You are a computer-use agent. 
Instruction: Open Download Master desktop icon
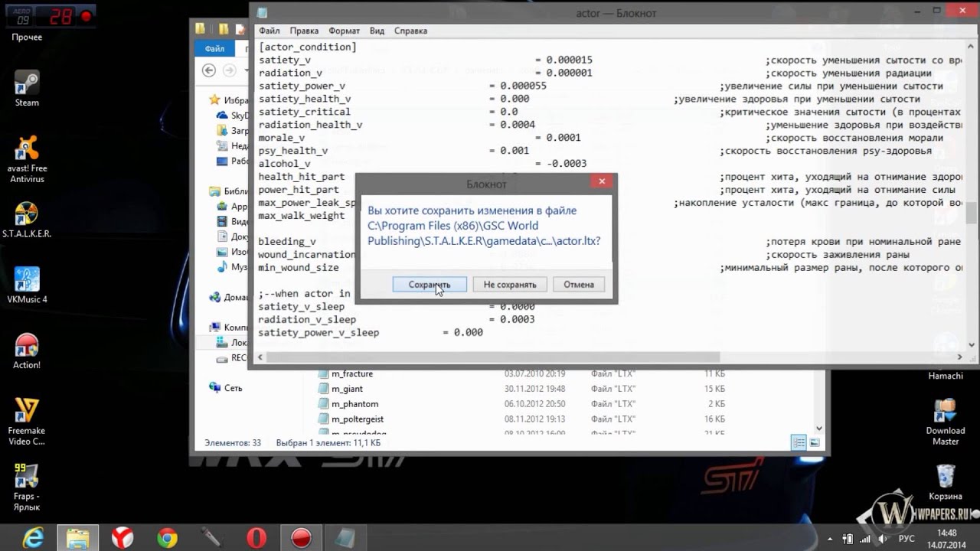pos(946,422)
